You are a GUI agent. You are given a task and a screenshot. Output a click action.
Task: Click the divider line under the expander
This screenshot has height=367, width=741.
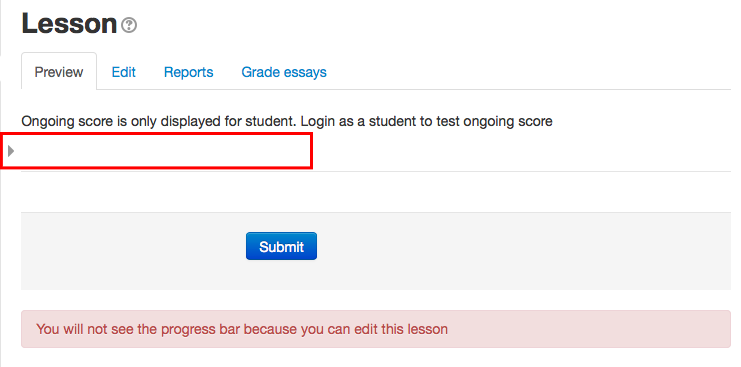(x=376, y=171)
